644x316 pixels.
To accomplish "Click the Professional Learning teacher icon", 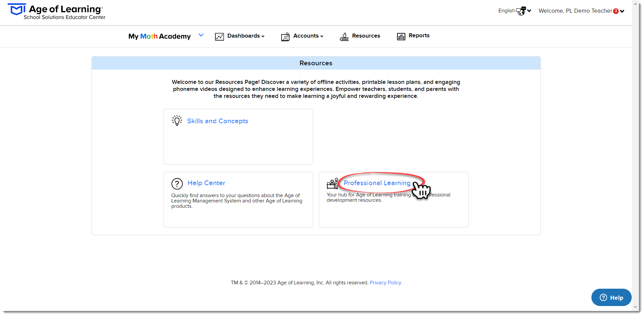I will 332,183.
